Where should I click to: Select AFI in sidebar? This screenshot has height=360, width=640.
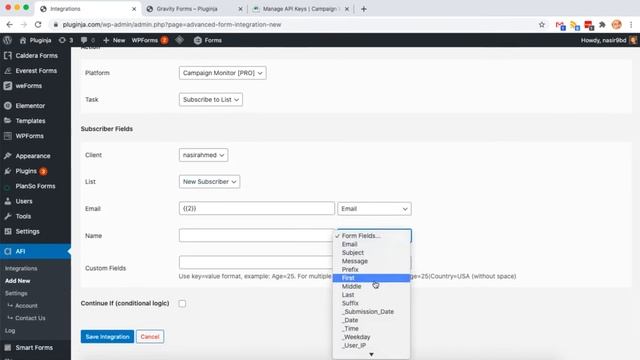tap(36, 251)
